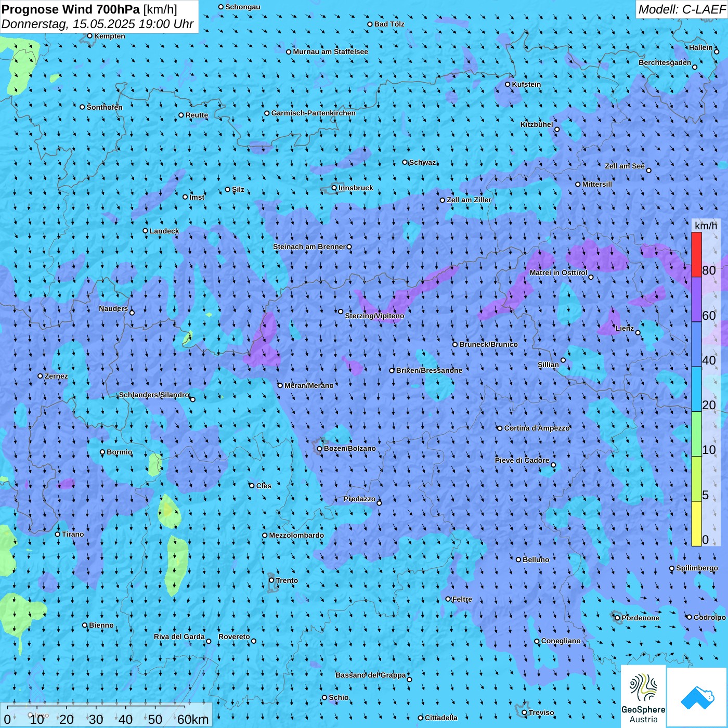This screenshot has height=728, width=728.
Task: Click the 'Bad Tölz' label
Action: pos(389,24)
